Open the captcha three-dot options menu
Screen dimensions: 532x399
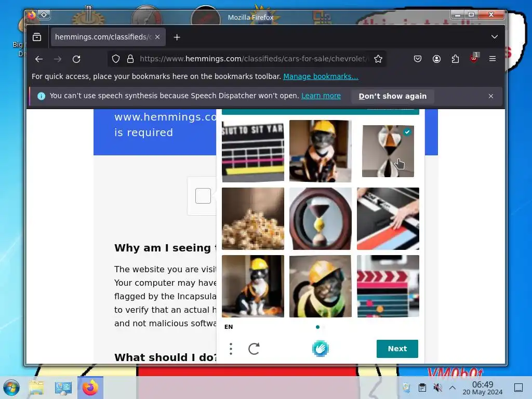(231, 349)
